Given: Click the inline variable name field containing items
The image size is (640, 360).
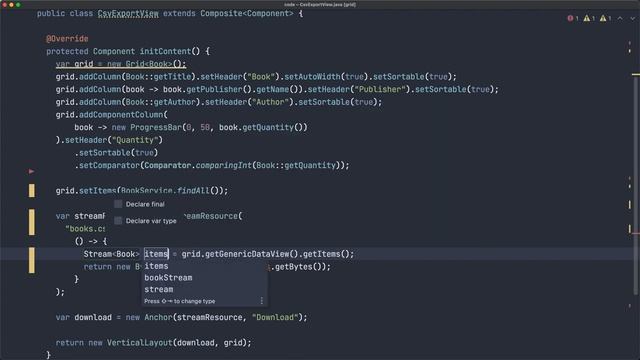Looking at the screenshot, I should 156,254.
